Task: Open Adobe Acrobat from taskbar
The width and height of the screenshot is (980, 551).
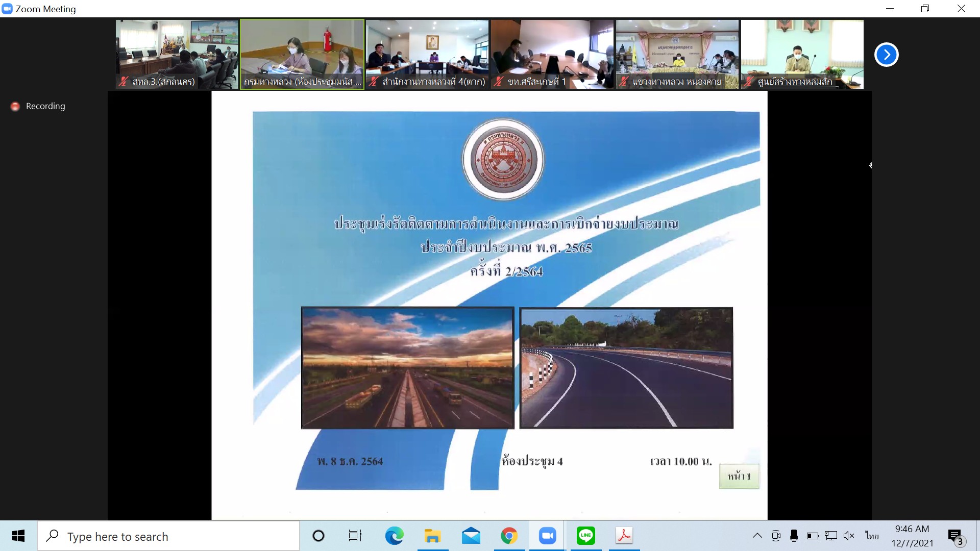Action: (624, 536)
